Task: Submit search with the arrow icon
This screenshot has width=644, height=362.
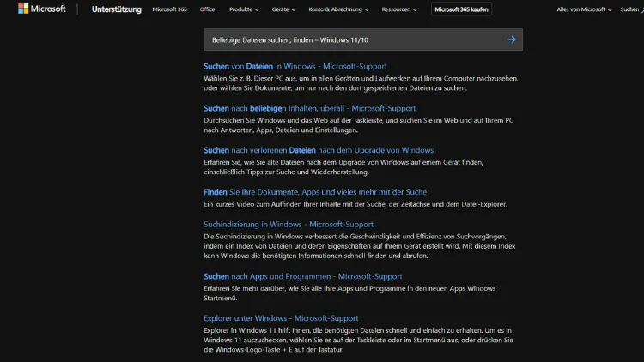Action: pyautogui.click(x=512, y=39)
